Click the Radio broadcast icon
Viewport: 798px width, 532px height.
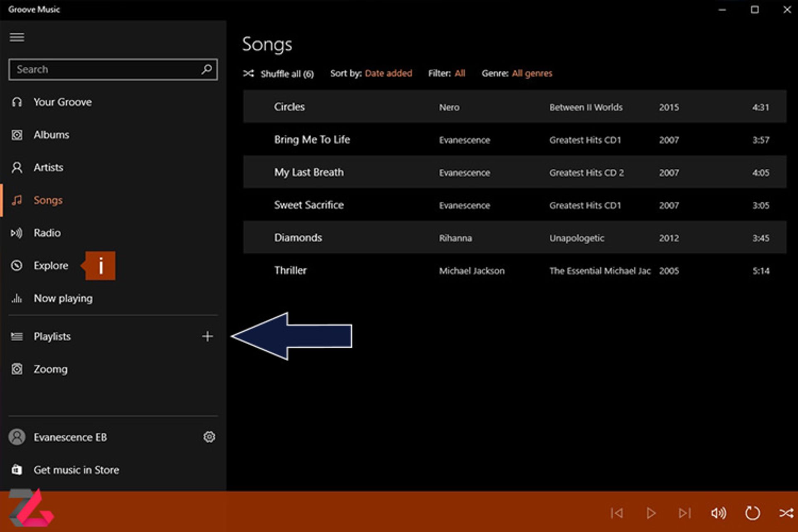(x=17, y=233)
